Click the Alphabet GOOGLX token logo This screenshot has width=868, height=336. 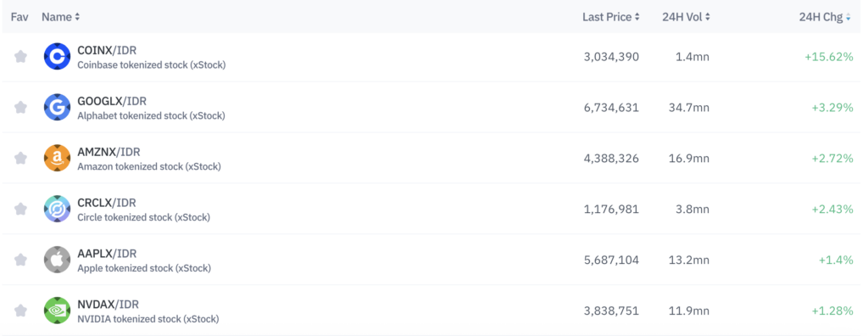[x=57, y=108]
